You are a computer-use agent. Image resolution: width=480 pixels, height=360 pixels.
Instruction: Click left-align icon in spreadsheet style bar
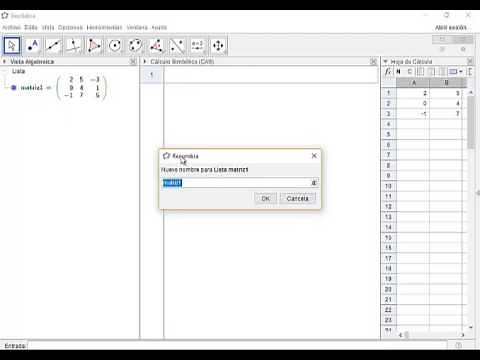(x=420, y=72)
